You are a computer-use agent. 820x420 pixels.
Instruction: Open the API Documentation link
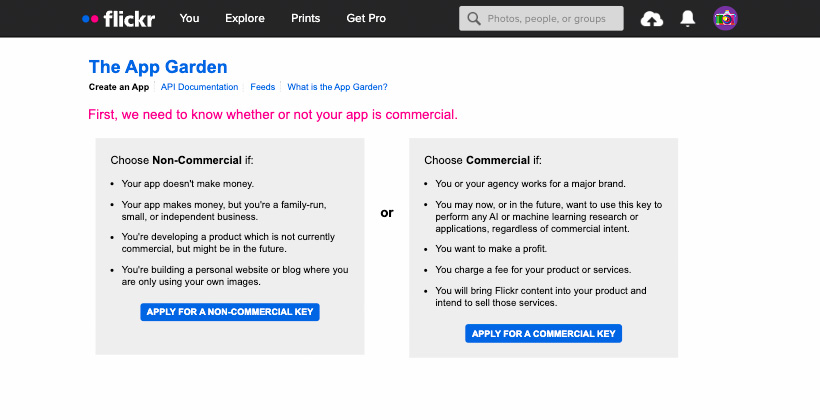click(199, 87)
